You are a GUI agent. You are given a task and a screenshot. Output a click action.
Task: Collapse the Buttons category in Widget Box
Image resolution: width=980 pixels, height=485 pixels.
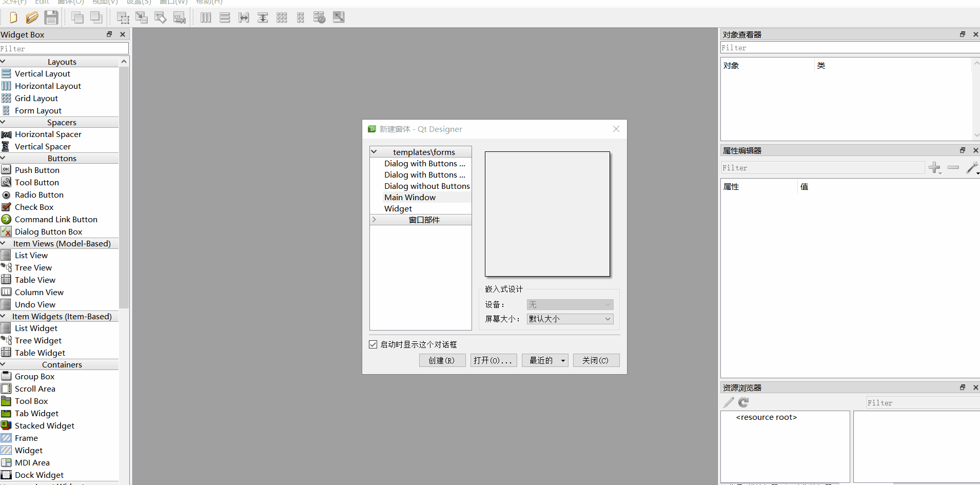[3, 158]
